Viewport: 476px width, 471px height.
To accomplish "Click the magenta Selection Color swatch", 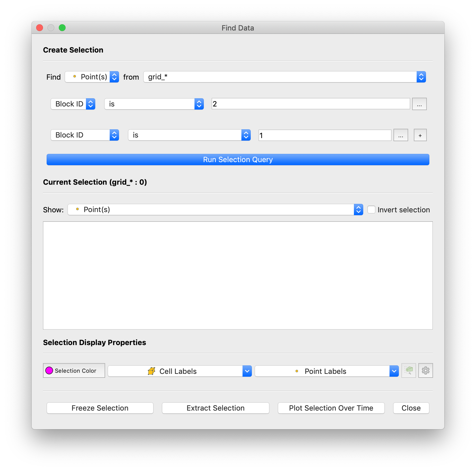I will [x=49, y=370].
